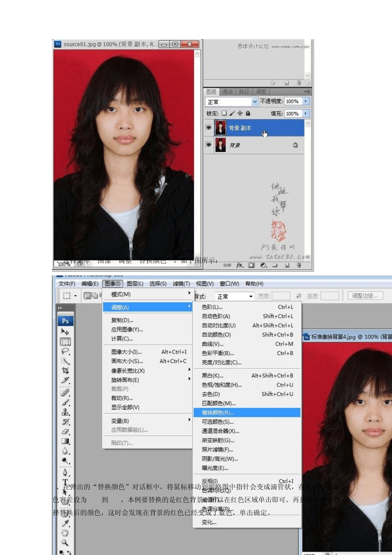The image size is (392, 555).
Task: Click the default foreground/background colors icon
Action: 61,552
